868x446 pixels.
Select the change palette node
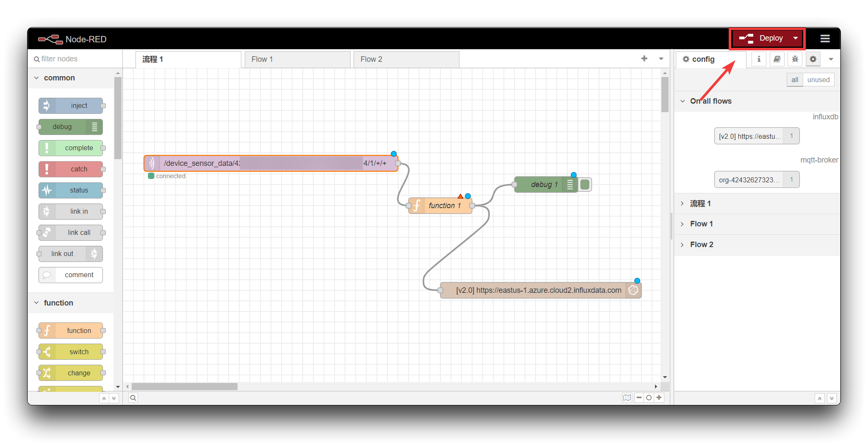tap(71, 373)
